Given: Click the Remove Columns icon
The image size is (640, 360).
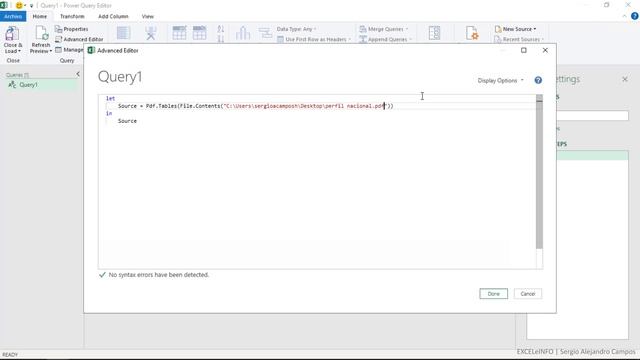Looking at the screenshot, I should point(151,33).
